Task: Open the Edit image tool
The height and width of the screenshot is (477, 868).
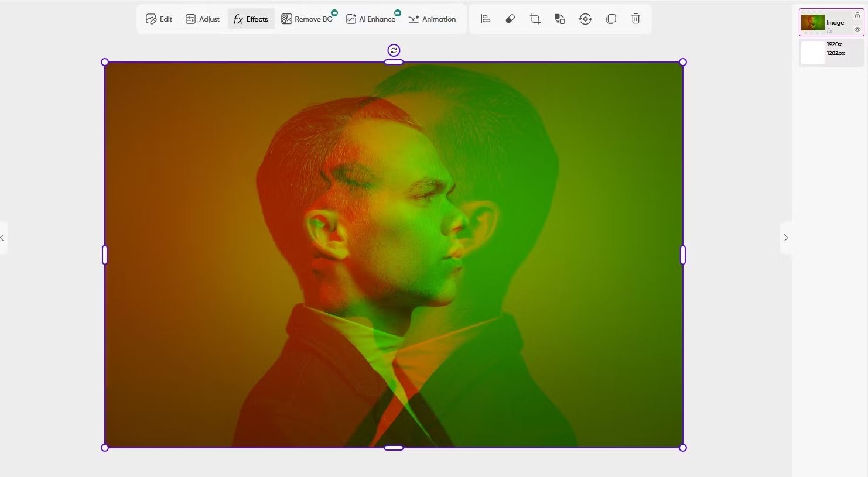Action: (x=159, y=19)
